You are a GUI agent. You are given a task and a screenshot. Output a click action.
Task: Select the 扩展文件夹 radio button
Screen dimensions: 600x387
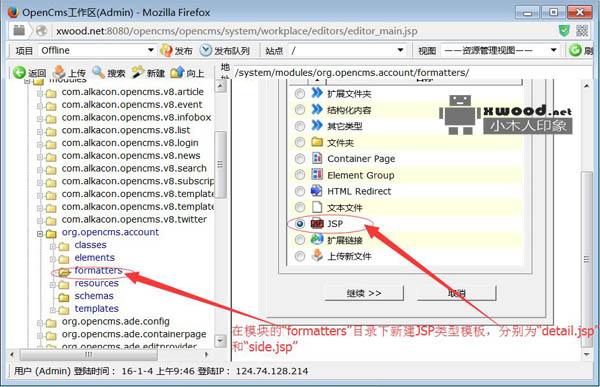pyautogui.click(x=300, y=93)
